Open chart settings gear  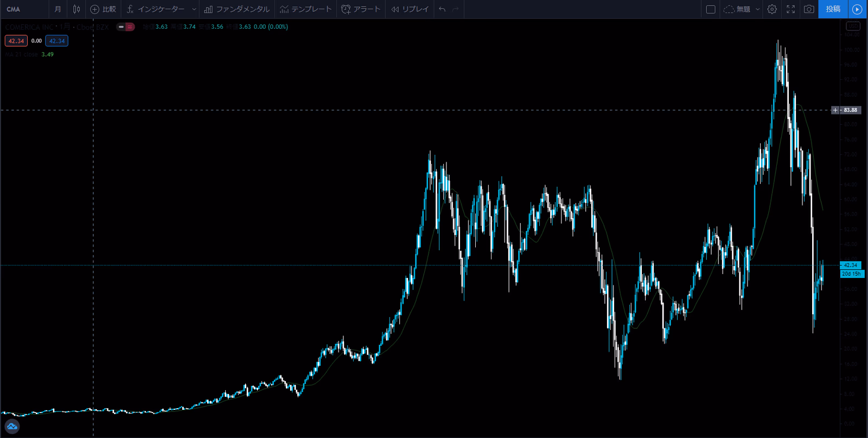coord(772,9)
